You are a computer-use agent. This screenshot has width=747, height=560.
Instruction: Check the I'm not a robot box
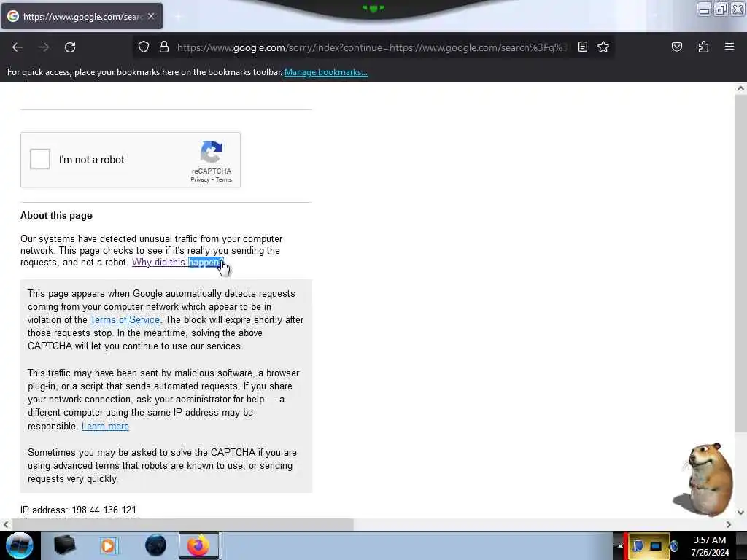pos(40,159)
